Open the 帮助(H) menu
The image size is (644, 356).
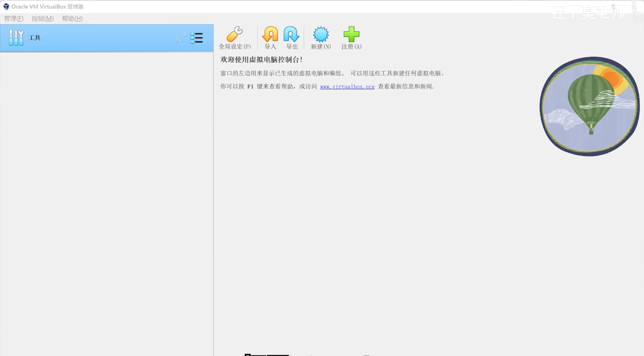72,18
